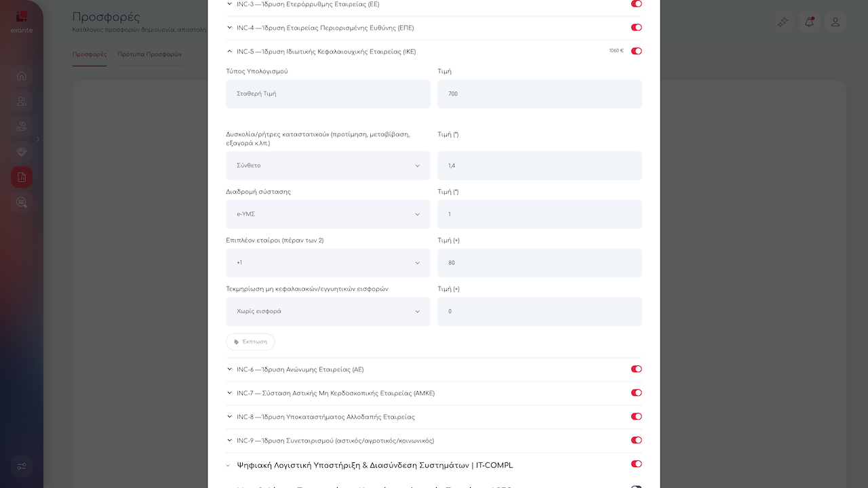
Task: Open the teams icon in the left sidebar
Action: pos(22,127)
